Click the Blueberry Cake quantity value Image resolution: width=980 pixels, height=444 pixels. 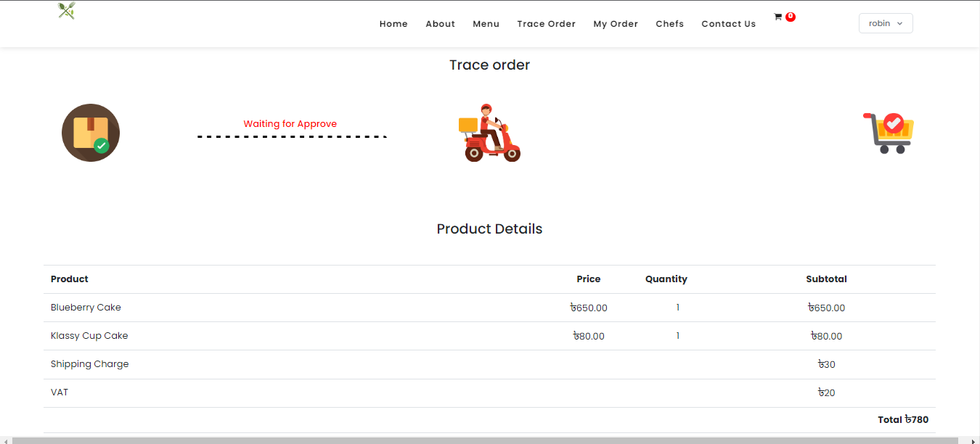click(x=678, y=308)
